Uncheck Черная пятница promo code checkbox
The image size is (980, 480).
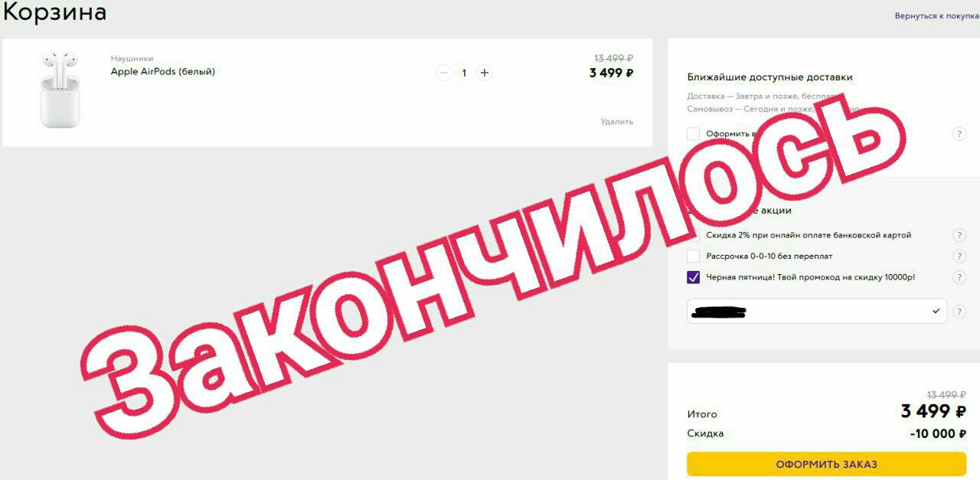[x=694, y=277]
